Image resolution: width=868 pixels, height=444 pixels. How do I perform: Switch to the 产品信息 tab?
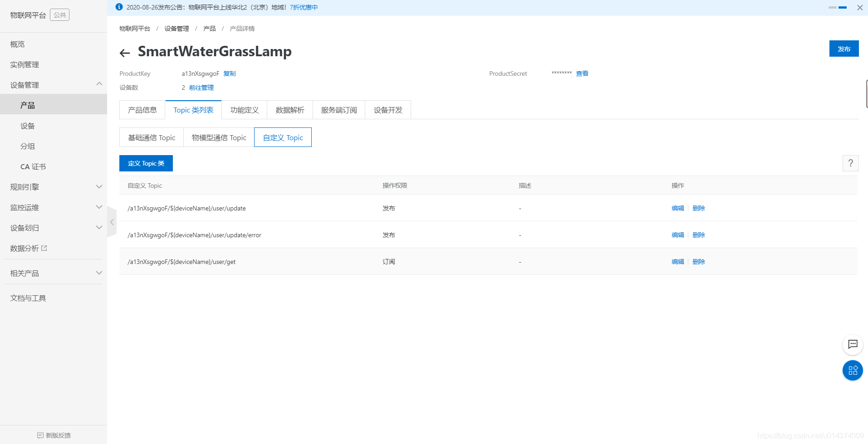[x=142, y=110]
